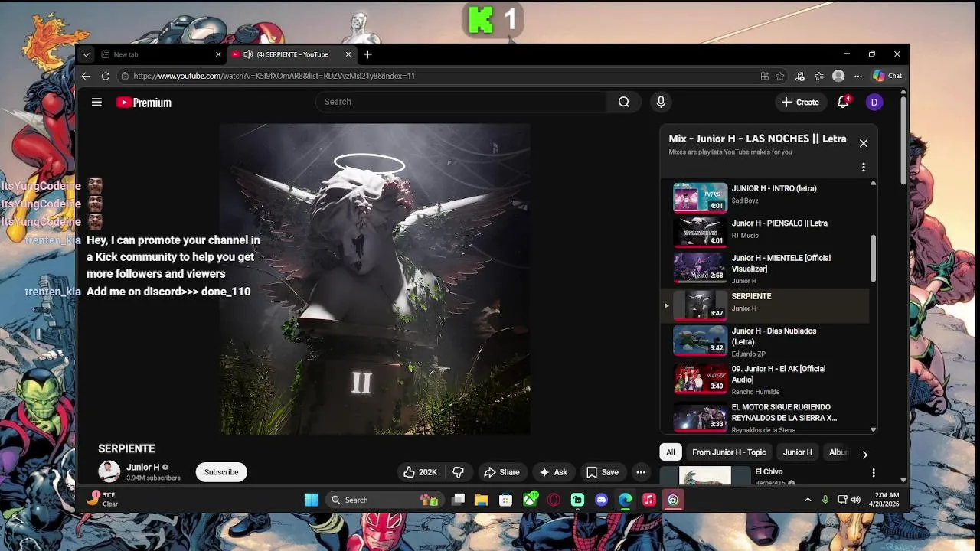Open Microsoft Store from the taskbar
The width and height of the screenshot is (980, 551).
[x=505, y=500]
